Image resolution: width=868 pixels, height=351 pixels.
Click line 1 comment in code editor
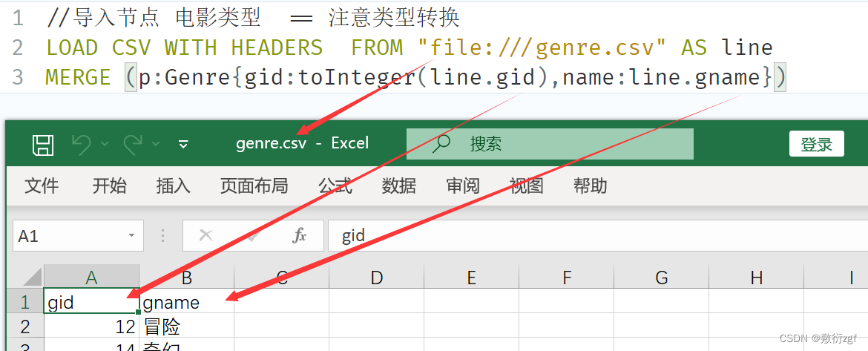coord(253,19)
